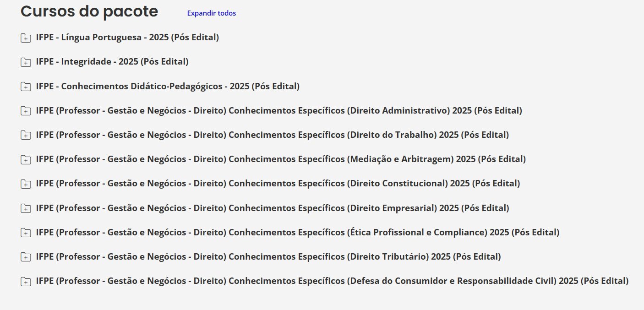Screen dimensions: 644x310
Task: Expand folder icon for Direito do Trabalho
Action: (26, 135)
